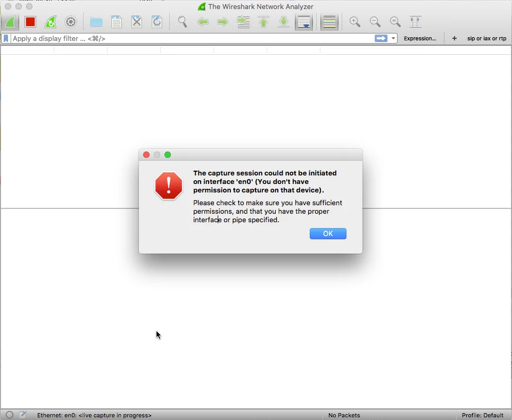This screenshot has width=512, height=420.
Task: Close the error dialog red button
Action: click(146, 155)
